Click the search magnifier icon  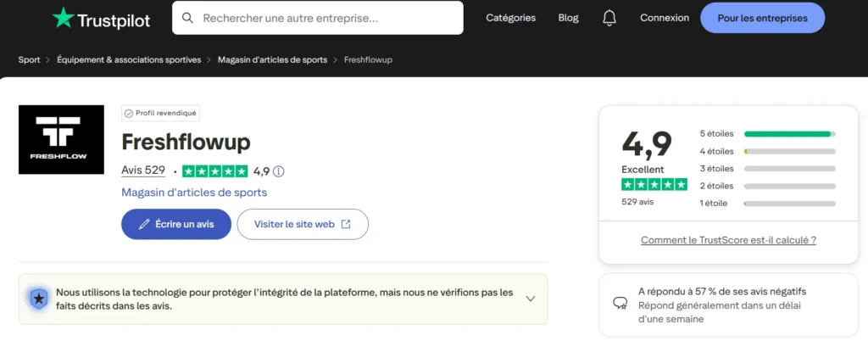click(x=187, y=18)
